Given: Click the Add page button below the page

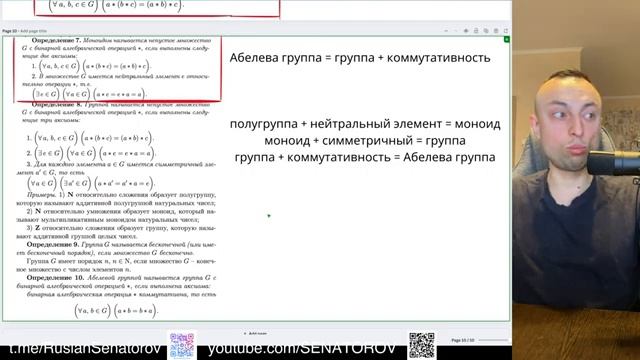Looking at the screenshot, I should (255, 333).
